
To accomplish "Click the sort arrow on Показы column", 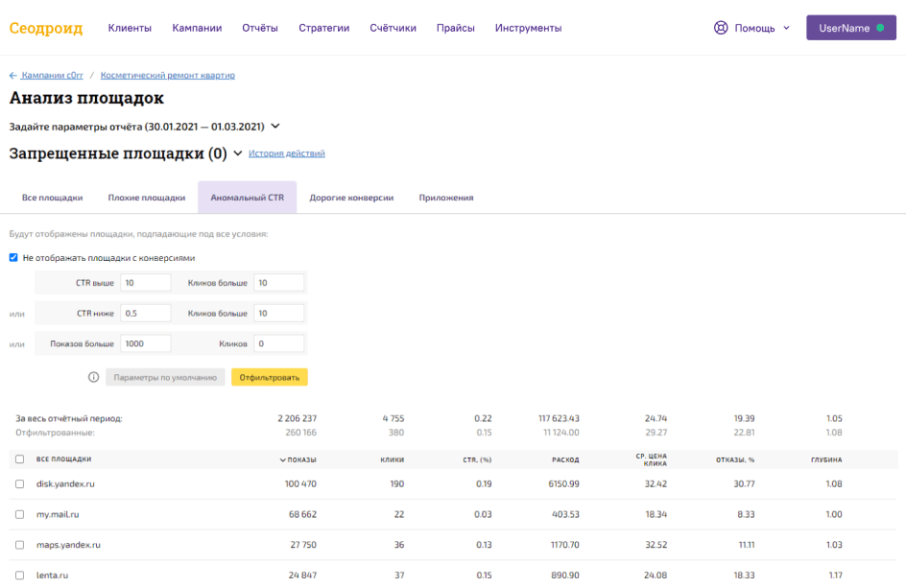I will pyautogui.click(x=282, y=459).
